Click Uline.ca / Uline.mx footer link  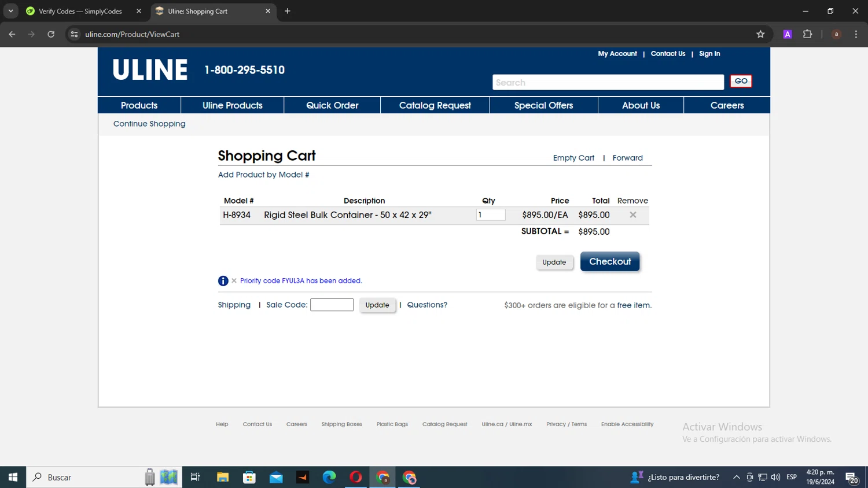point(507,424)
